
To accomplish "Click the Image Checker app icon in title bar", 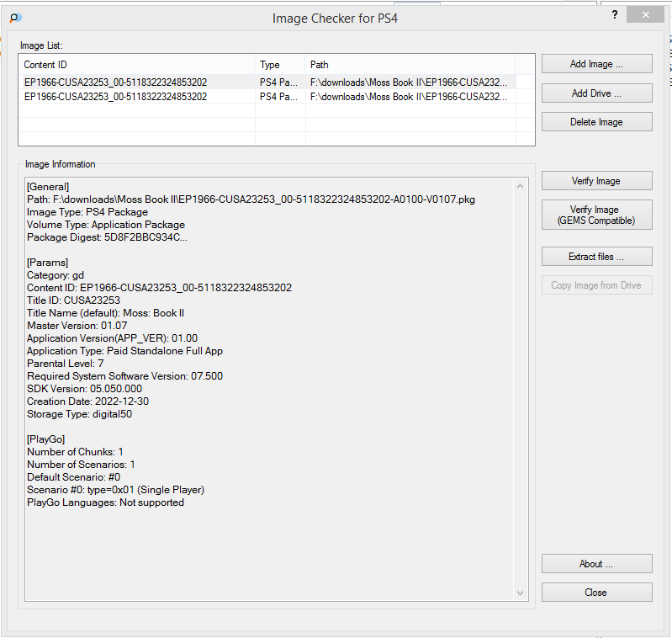I will coord(15,18).
